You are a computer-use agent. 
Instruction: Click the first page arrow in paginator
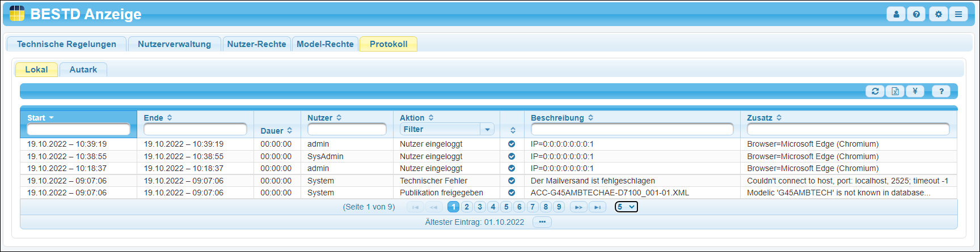coord(415,207)
